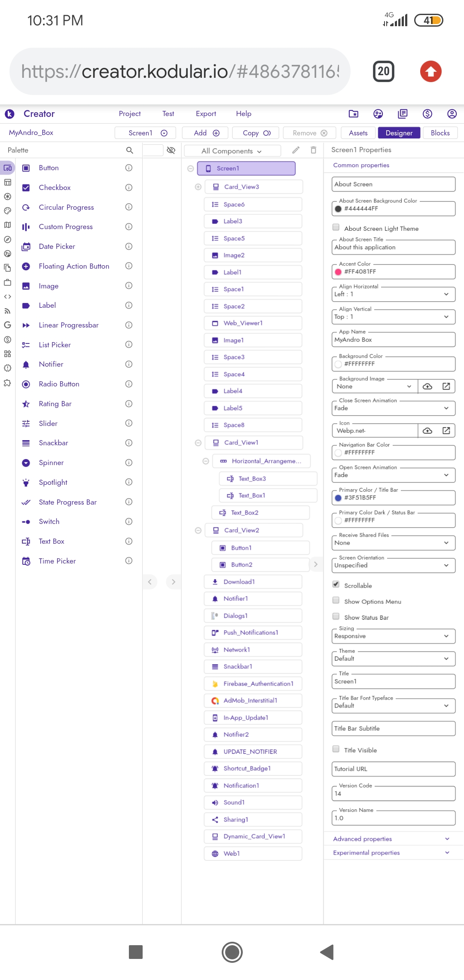Open the palette search icon

click(x=129, y=150)
